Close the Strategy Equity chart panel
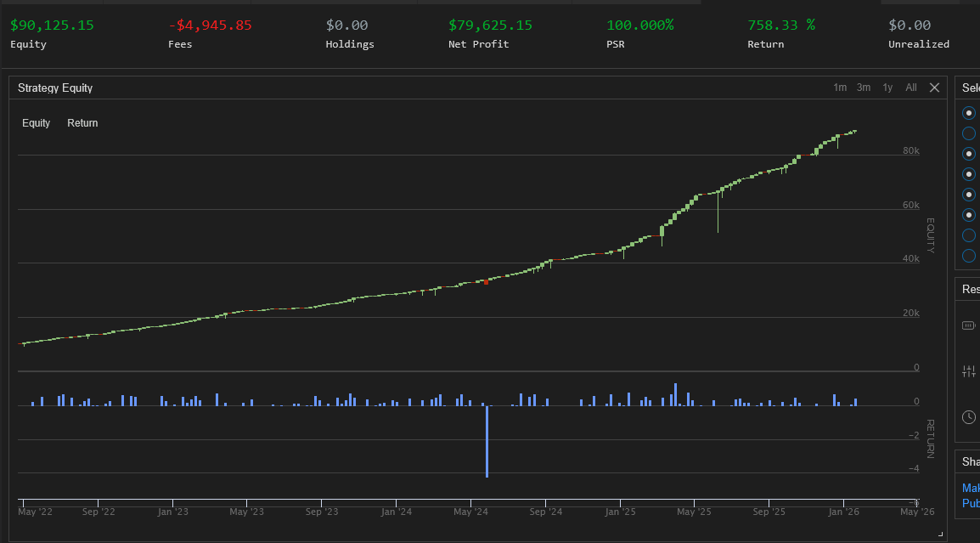 tap(934, 88)
